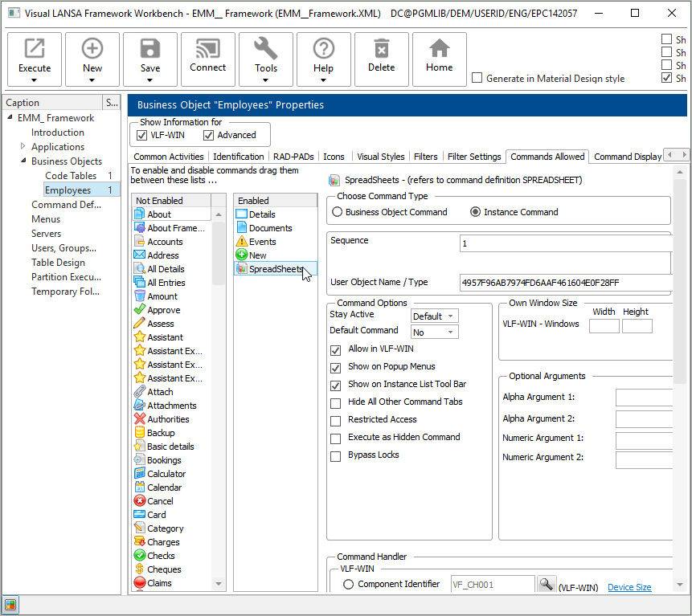Image resolution: width=692 pixels, height=616 pixels.
Task: Select the Events command in Enabled list
Action: click(262, 242)
